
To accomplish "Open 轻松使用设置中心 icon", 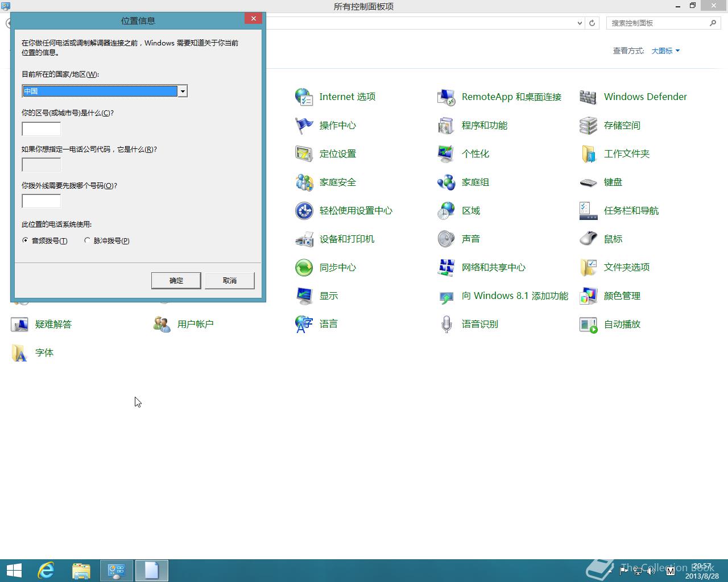I will [x=304, y=210].
